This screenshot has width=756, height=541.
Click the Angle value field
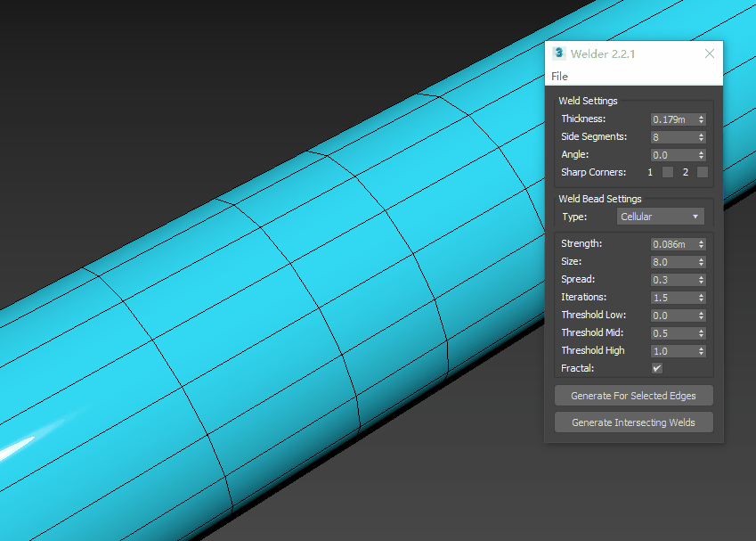click(x=673, y=155)
